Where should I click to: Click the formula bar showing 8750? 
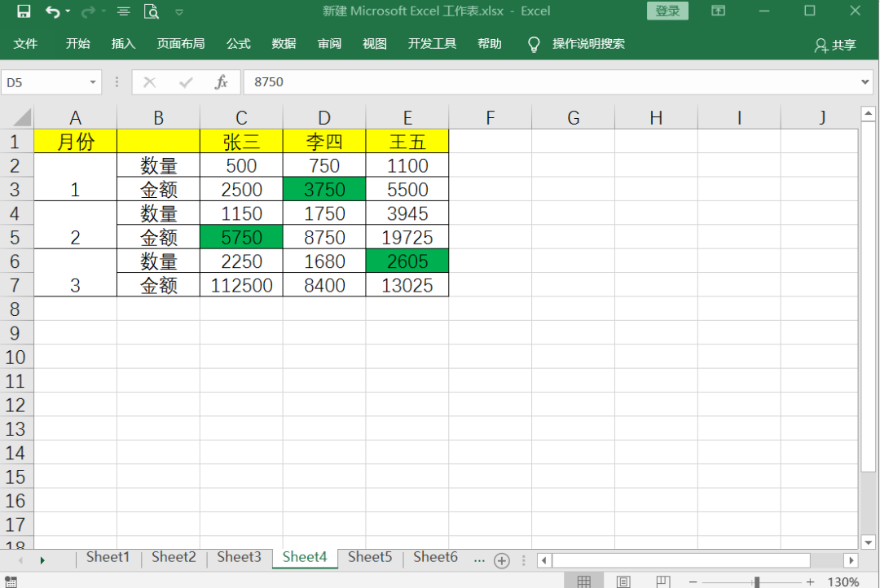click(550, 82)
